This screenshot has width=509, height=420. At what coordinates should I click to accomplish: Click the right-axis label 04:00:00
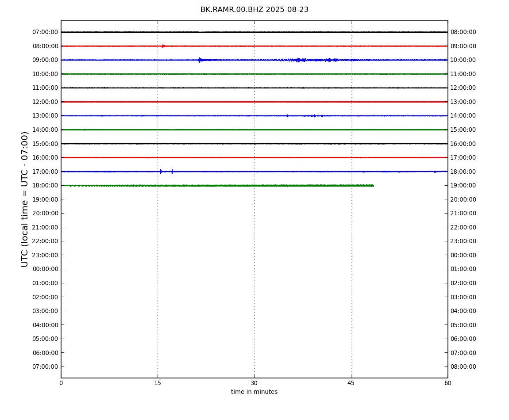pyautogui.click(x=463, y=311)
